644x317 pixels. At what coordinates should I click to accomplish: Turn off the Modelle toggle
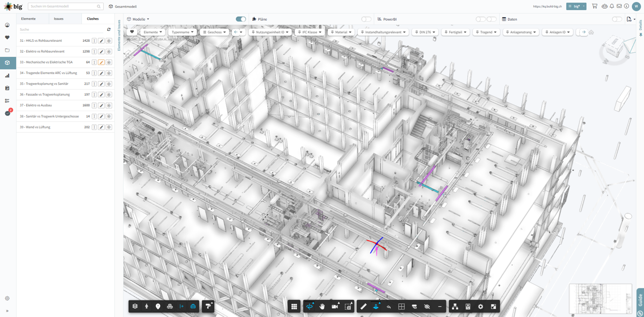click(241, 19)
